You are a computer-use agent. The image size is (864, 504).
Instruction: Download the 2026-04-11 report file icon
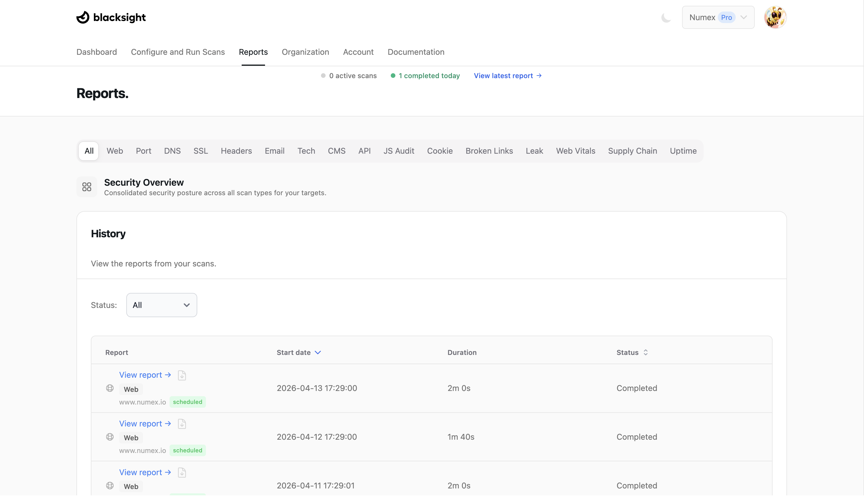pyautogui.click(x=182, y=473)
